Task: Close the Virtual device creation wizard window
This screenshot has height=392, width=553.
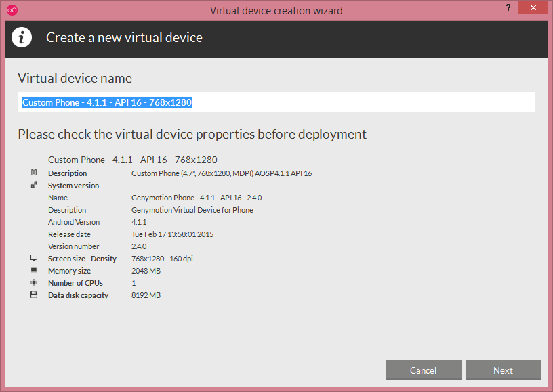Action: 533,7
